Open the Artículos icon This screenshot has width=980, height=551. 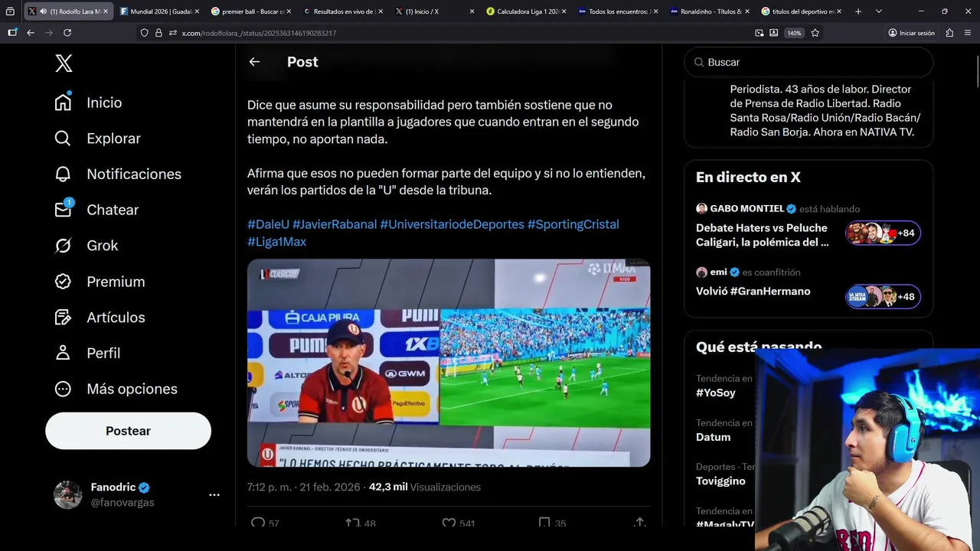click(63, 317)
